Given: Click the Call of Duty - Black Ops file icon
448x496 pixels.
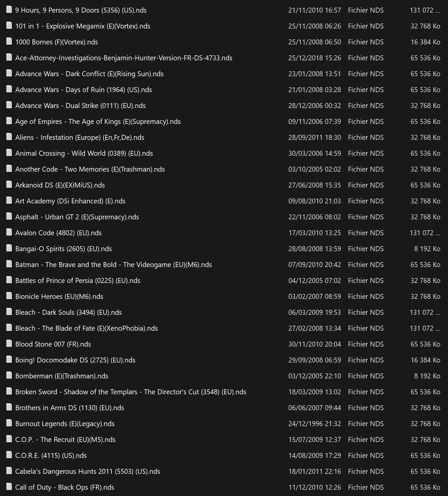Looking at the screenshot, I should [x=9, y=487].
